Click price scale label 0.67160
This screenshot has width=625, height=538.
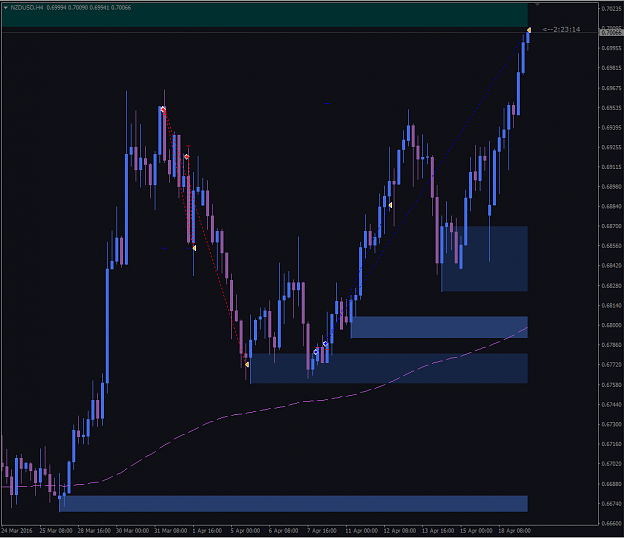[611, 444]
